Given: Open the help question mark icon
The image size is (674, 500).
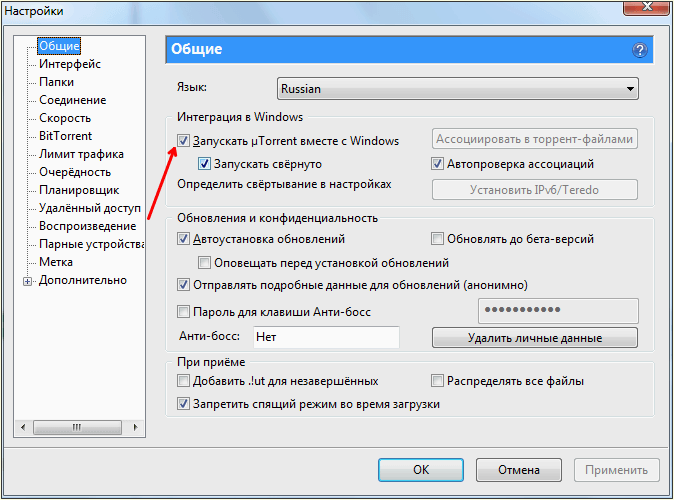Looking at the screenshot, I should (640, 50).
